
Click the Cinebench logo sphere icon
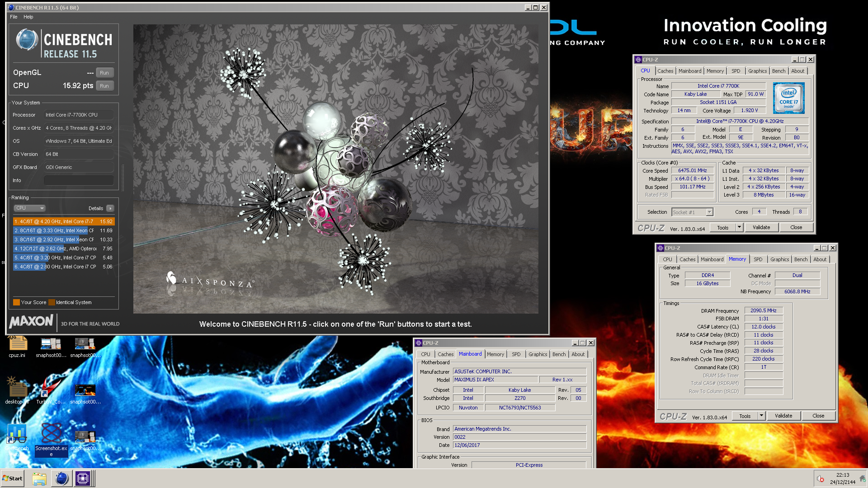point(27,40)
